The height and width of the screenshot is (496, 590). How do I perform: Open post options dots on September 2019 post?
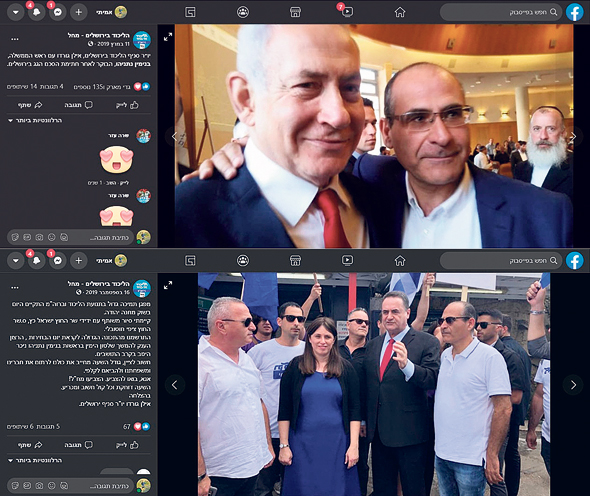tap(15, 288)
